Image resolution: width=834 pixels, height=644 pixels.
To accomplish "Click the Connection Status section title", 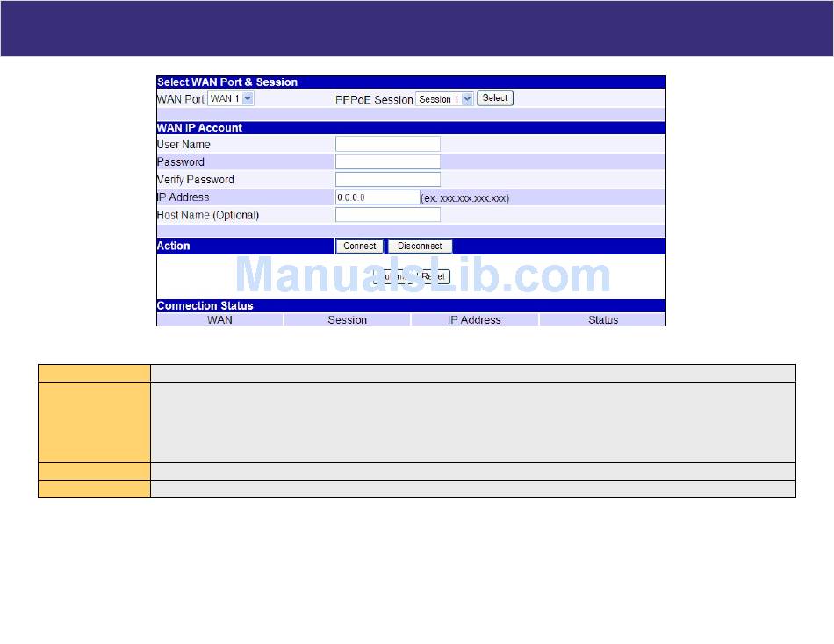I will point(205,306).
